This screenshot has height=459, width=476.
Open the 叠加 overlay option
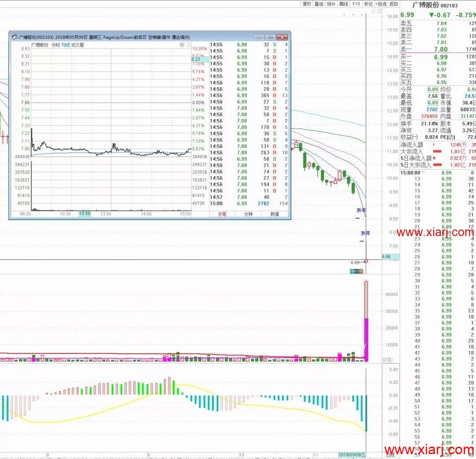(319, 4)
